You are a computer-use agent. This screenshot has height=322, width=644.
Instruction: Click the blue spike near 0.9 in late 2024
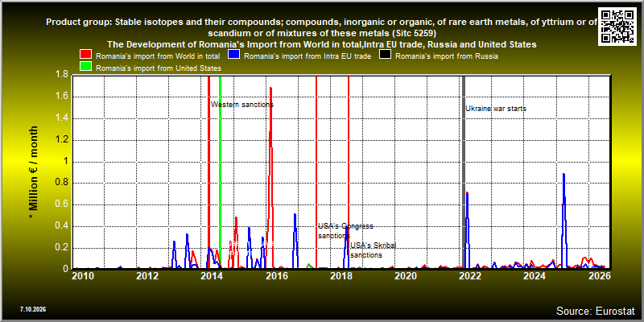click(563, 175)
